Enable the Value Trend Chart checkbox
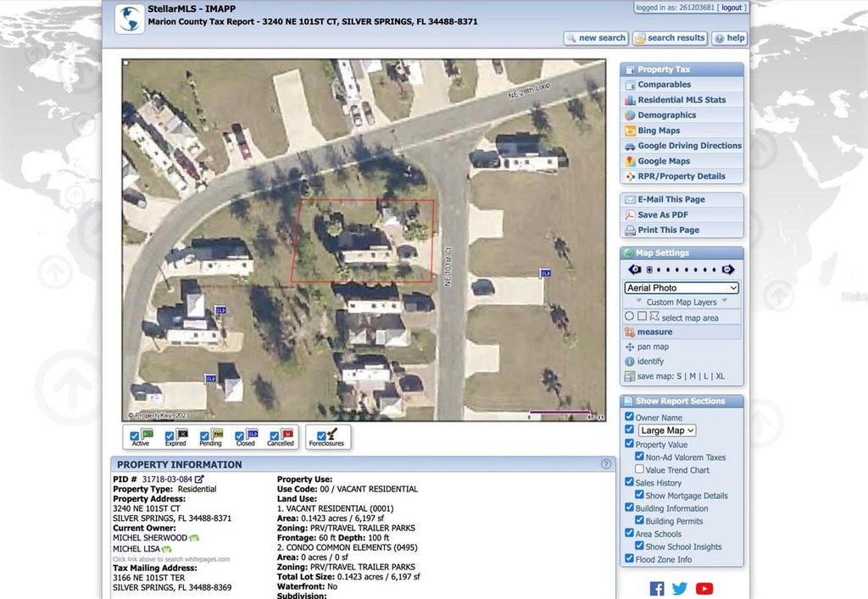 (640, 469)
